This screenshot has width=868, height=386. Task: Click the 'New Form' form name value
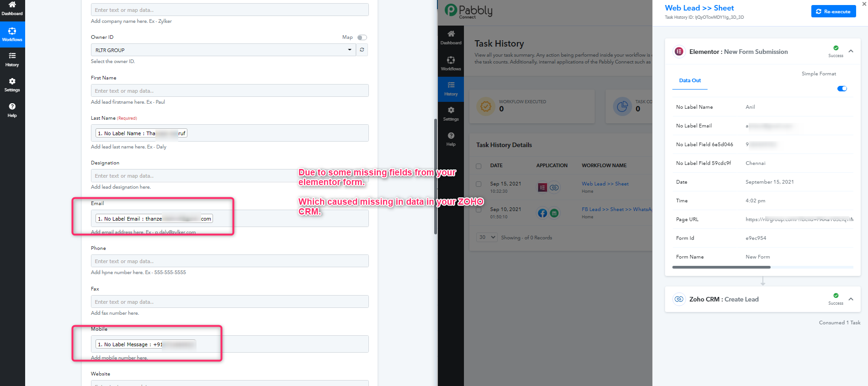point(758,257)
